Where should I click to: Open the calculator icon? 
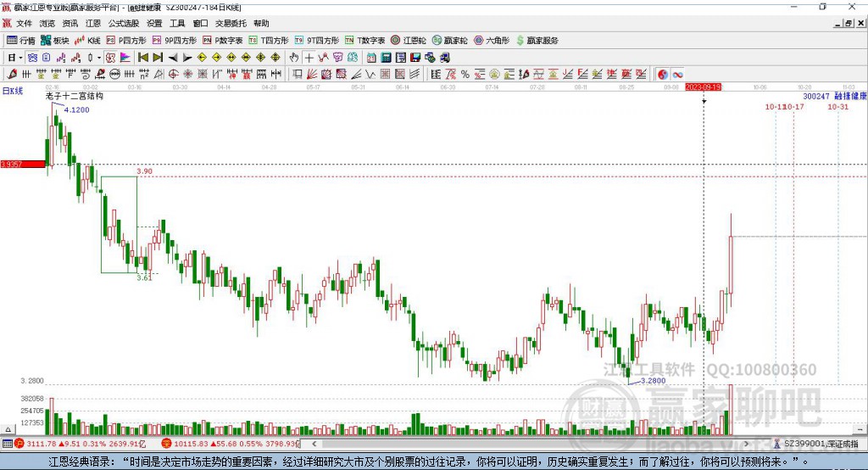click(387, 58)
